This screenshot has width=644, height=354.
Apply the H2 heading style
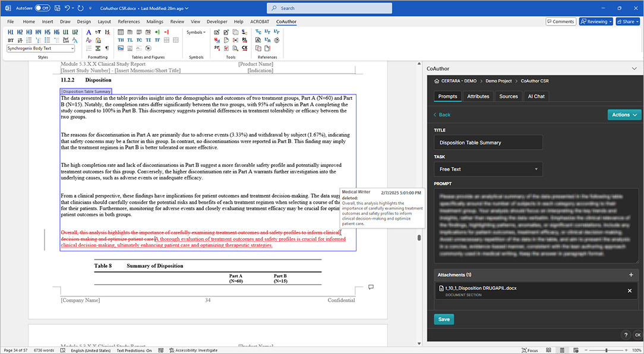point(20,32)
